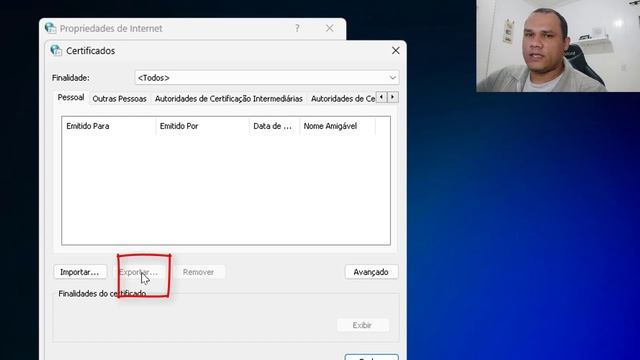The height and width of the screenshot is (360, 640).
Task: Click the Remover button
Action: 198,272
